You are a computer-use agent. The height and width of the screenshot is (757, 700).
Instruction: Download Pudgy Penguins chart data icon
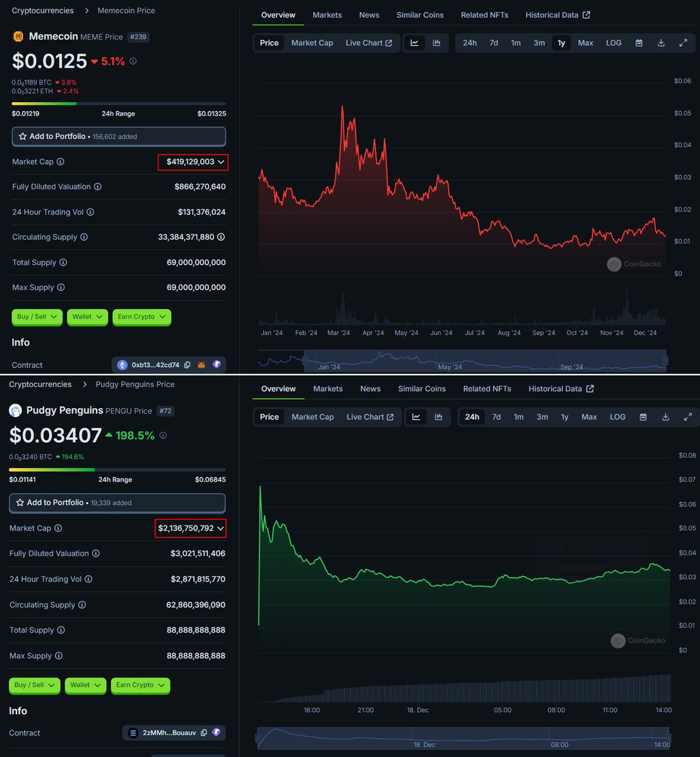pyautogui.click(x=665, y=417)
